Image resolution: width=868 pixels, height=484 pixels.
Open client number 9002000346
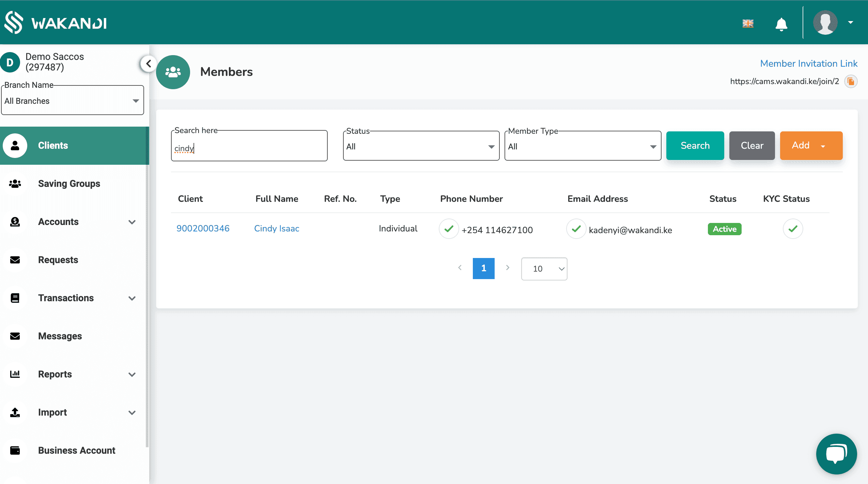click(203, 228)
